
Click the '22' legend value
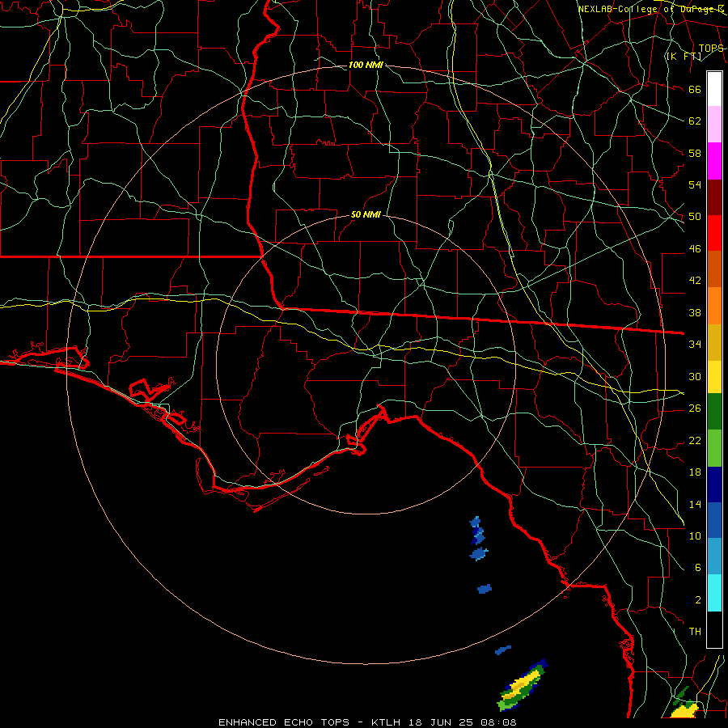pos(695,441)
